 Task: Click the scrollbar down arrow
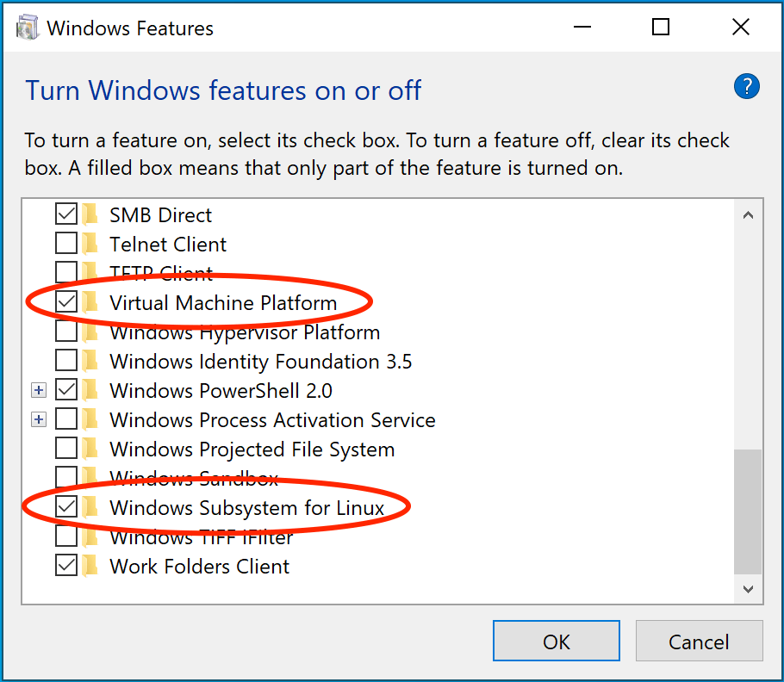(x=748, y=590)
